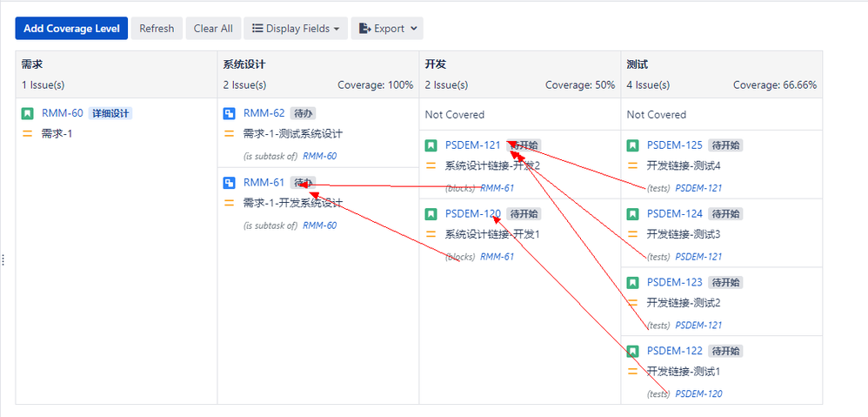This screenshot has height=417, width=868.
Task: Click the blue subtask icon beside RMM-61
Action: [230, 183]
